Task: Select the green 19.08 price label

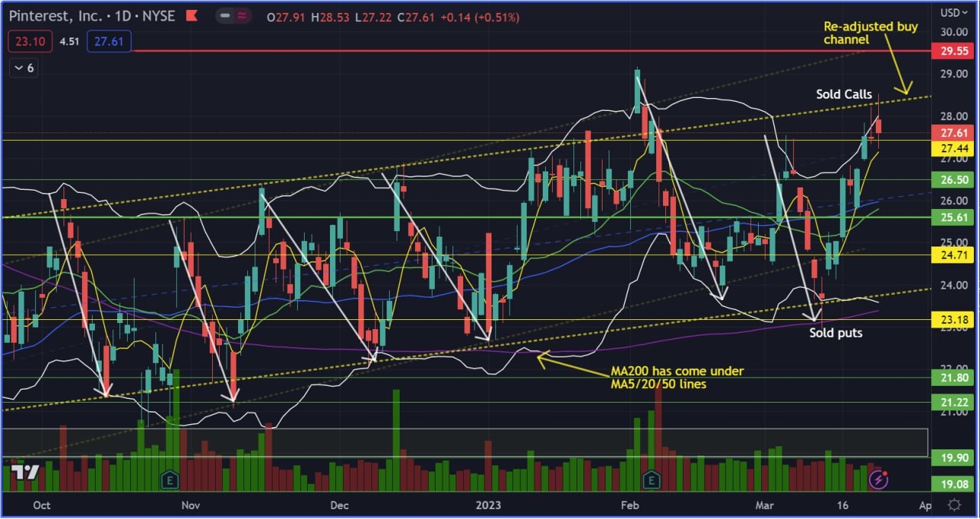Action: coord(952,484)
